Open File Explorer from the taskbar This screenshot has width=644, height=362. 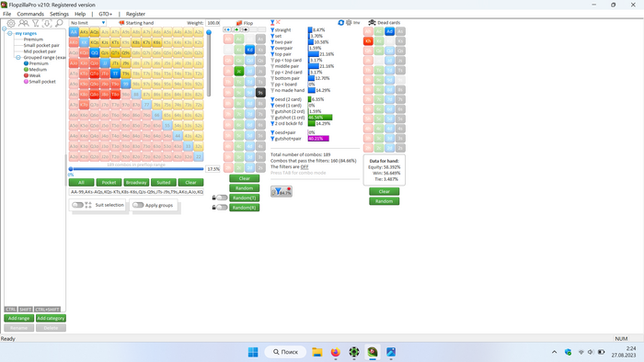(317, 352)
